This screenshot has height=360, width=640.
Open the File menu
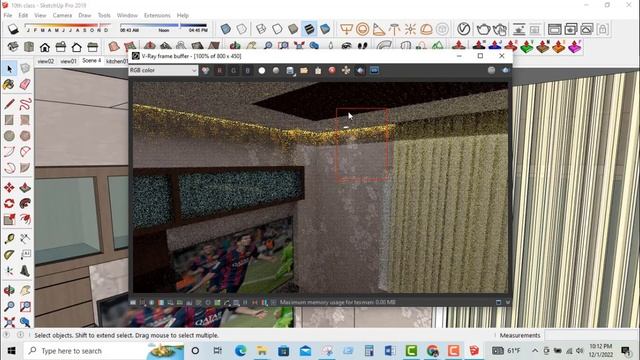(x=8, y=15)
